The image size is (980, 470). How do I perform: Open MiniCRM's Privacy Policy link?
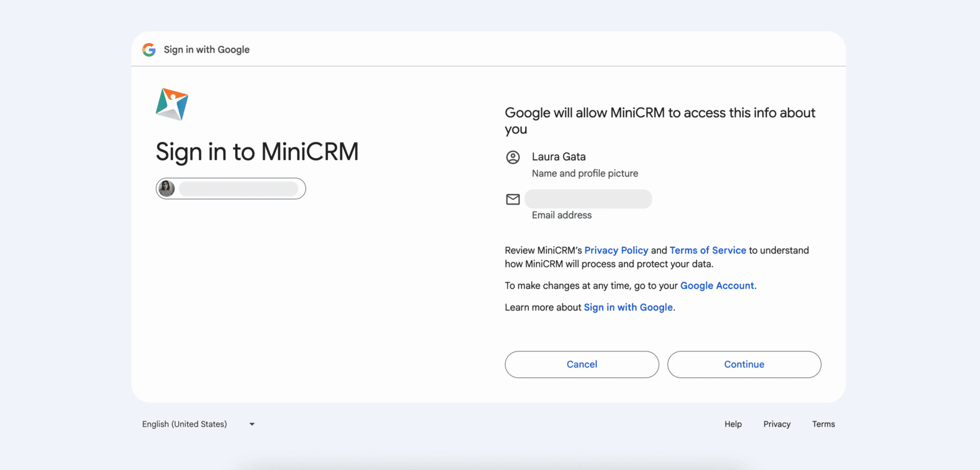pyautogui.click(x=616, y=250)
